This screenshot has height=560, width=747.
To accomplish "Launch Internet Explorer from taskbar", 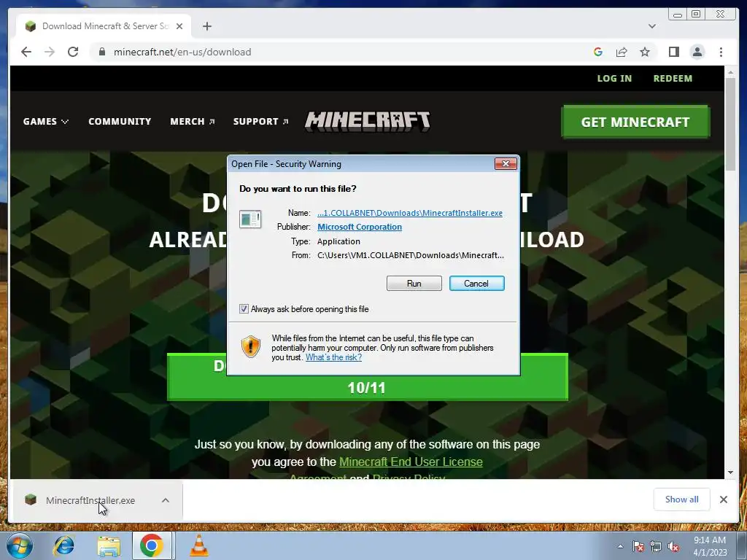I will coord(64,545).
